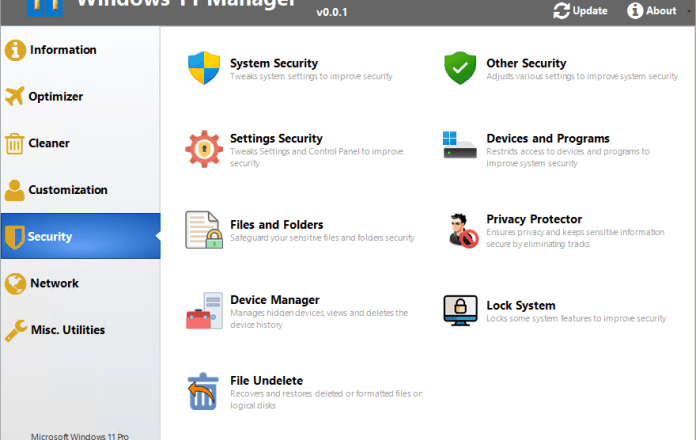The image size is (696, 440).
Task: Go to the Cleaner section
Action: pos(50,143)
